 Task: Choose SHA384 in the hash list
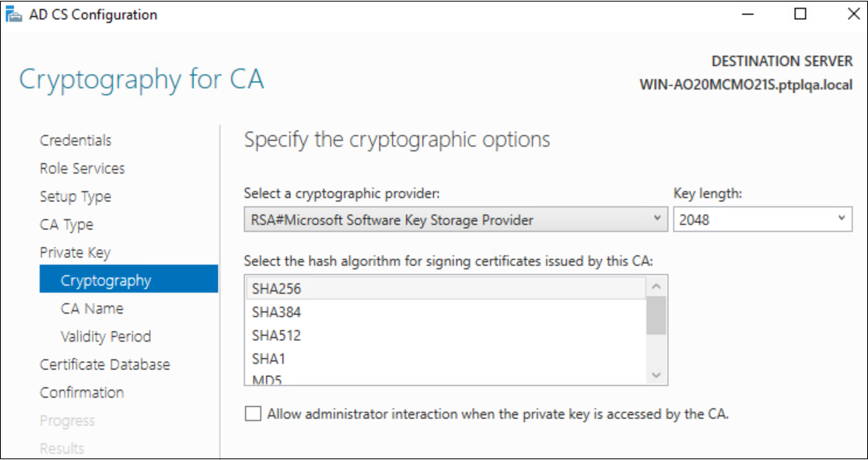445,312
